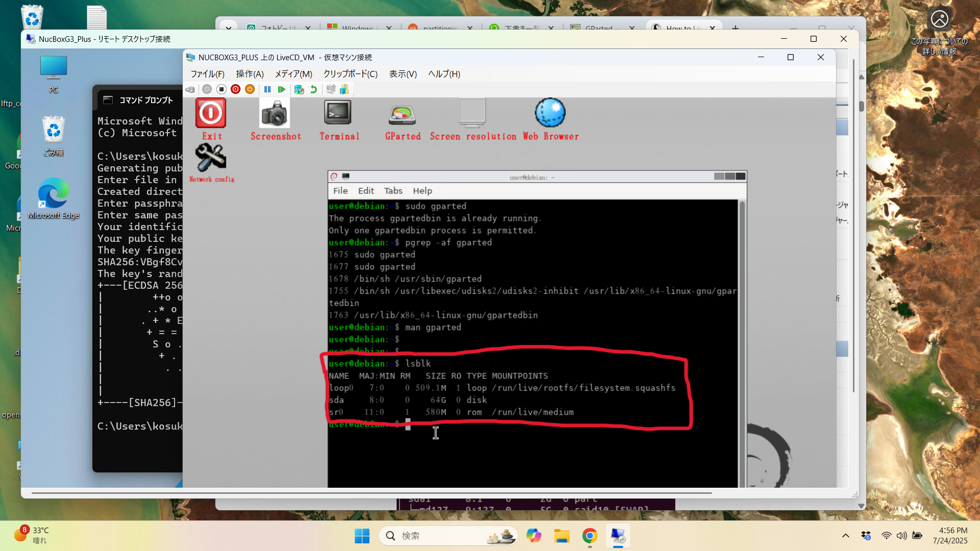Expand hidden icons in the system tray
Image resolution: width=980 pixels, height=551 pixels.
pyautogui.click(x=845, y=536)
